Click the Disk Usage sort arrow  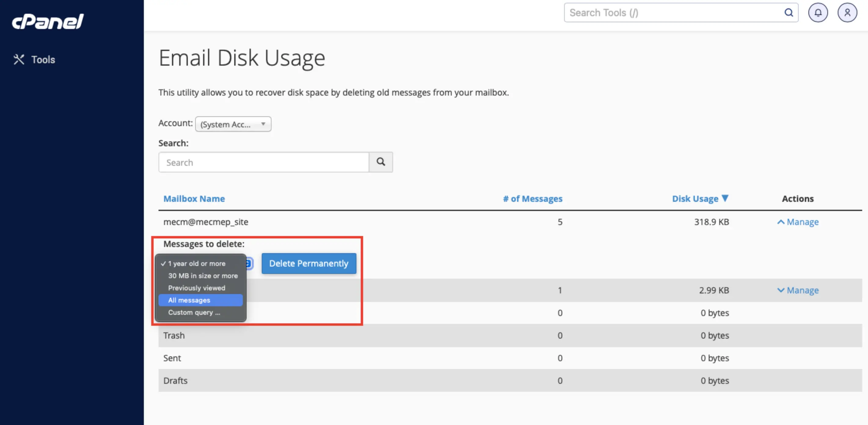click(725, 198)
